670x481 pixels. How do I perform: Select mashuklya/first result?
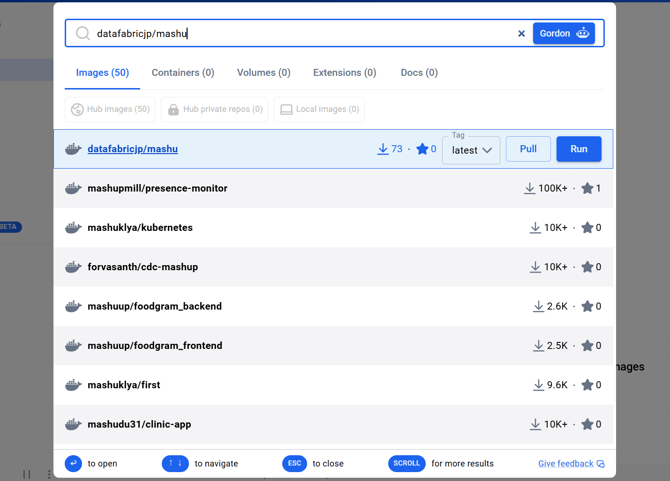334,385
